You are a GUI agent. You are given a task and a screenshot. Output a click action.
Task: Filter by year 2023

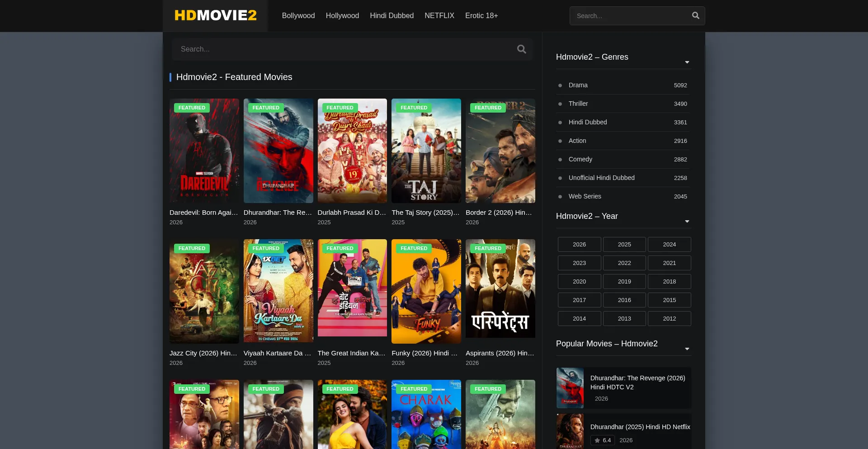pyautogui.click(x=580, y=263)
